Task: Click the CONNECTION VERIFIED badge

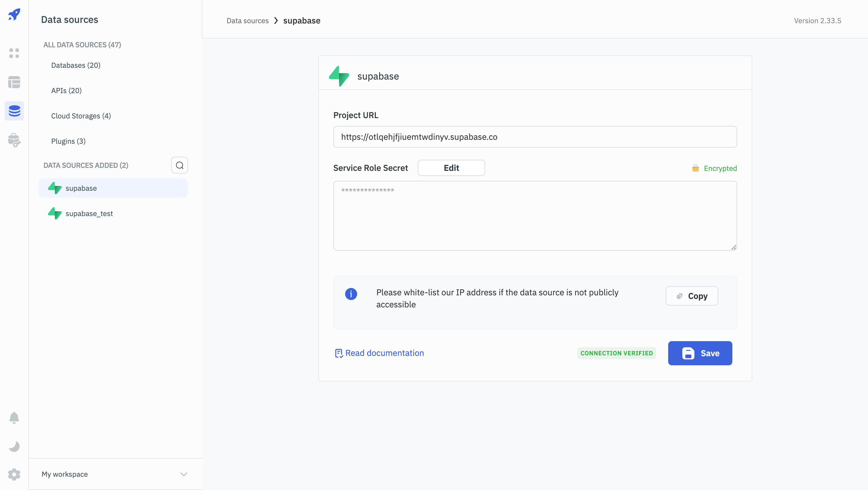Action: tap(617, 353)
